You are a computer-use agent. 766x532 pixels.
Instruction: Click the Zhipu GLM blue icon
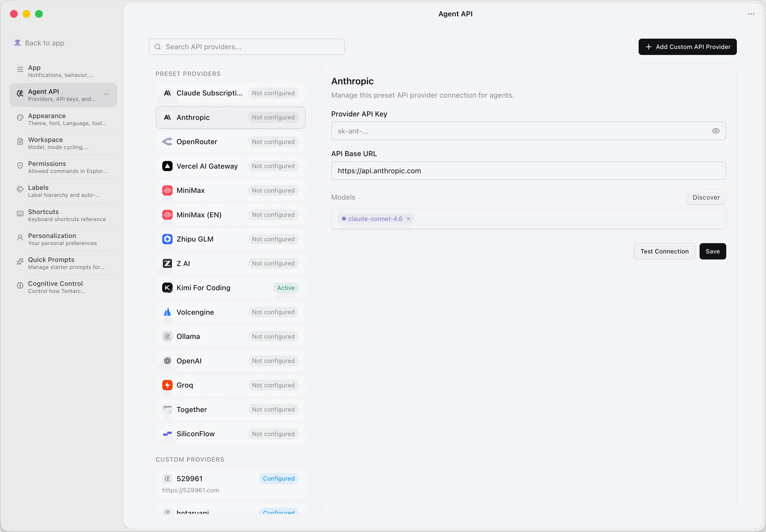click(x=167, y=239)
